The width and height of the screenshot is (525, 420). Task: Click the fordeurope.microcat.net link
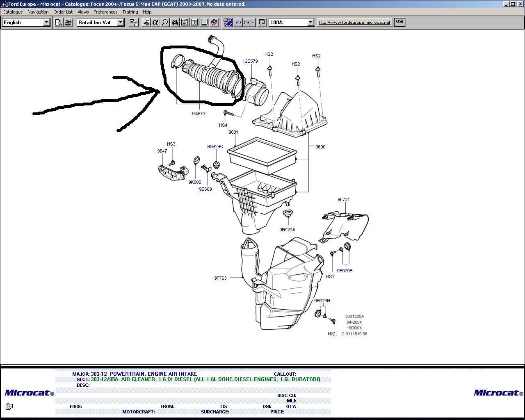click(x=354, y=23)
